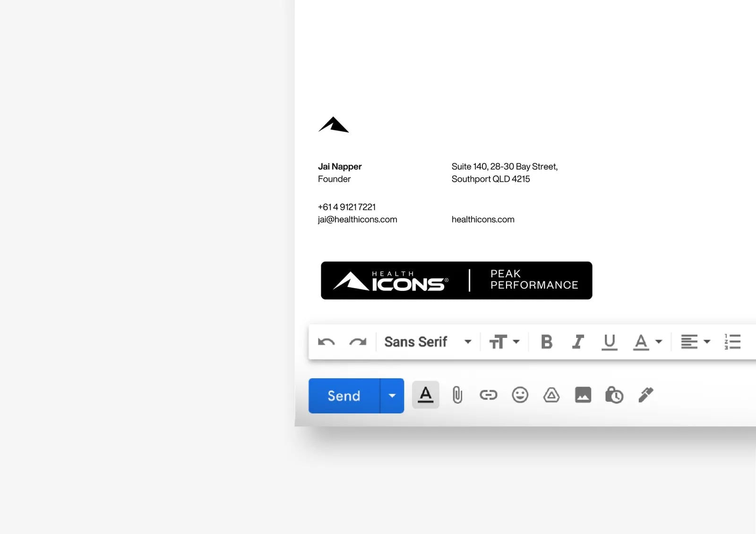Click the Southport QLD 4215 line

pyautogui.click(x=491, y=179)
